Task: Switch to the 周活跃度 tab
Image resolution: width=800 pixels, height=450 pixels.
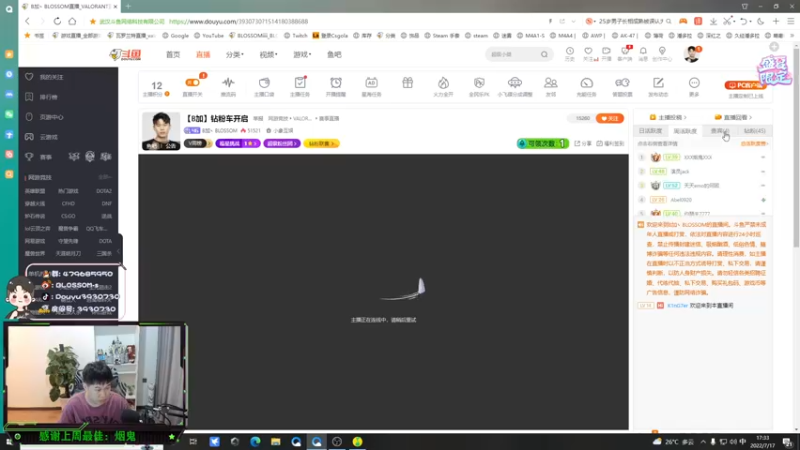Action: point(685,131)
